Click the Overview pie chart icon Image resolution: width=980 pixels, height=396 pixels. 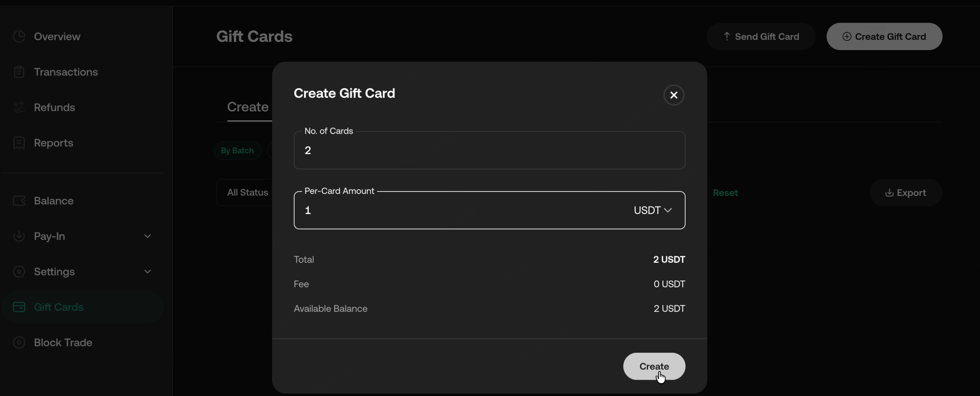tap(19, 36)
